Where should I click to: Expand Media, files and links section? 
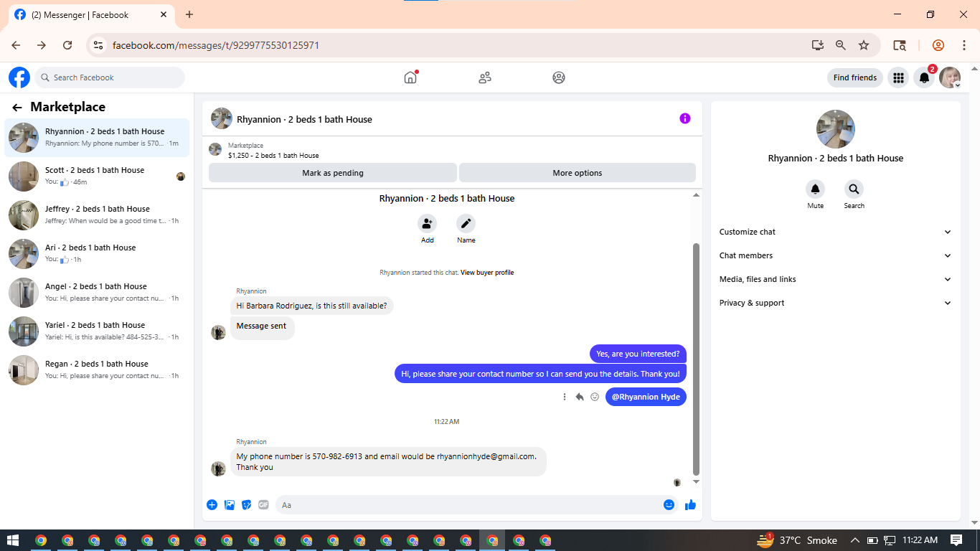(836, 279)
